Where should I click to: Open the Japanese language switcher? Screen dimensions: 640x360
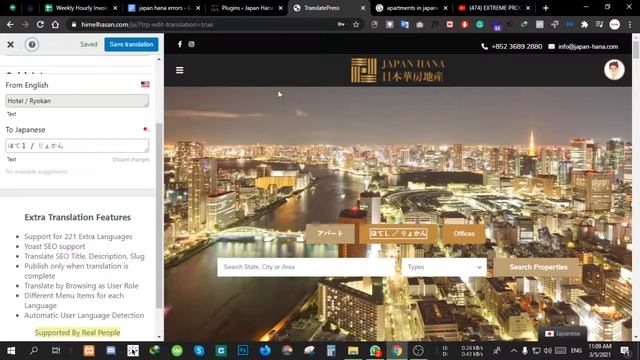[562, 333]
